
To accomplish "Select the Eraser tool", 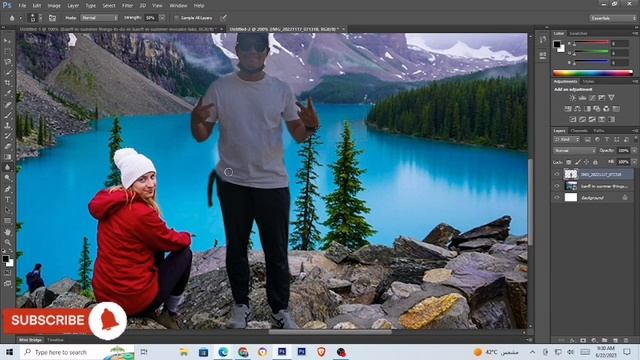I will point(7,146).
